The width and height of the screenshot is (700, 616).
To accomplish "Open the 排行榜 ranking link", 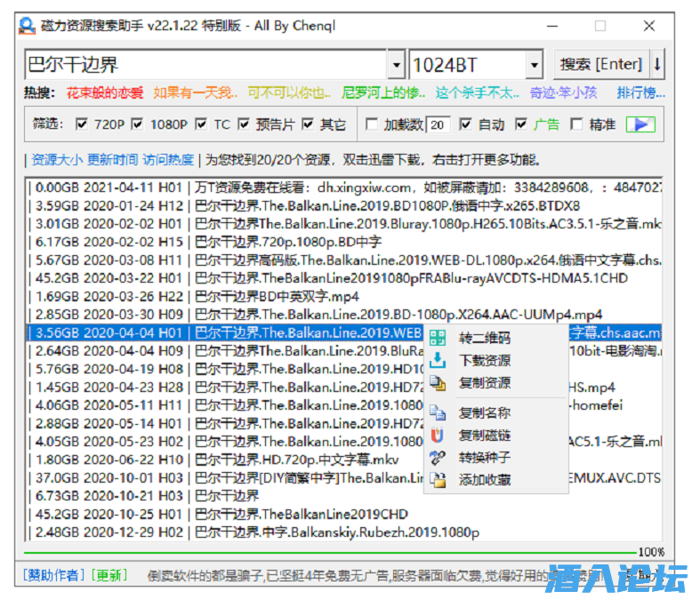I will 641,92.
